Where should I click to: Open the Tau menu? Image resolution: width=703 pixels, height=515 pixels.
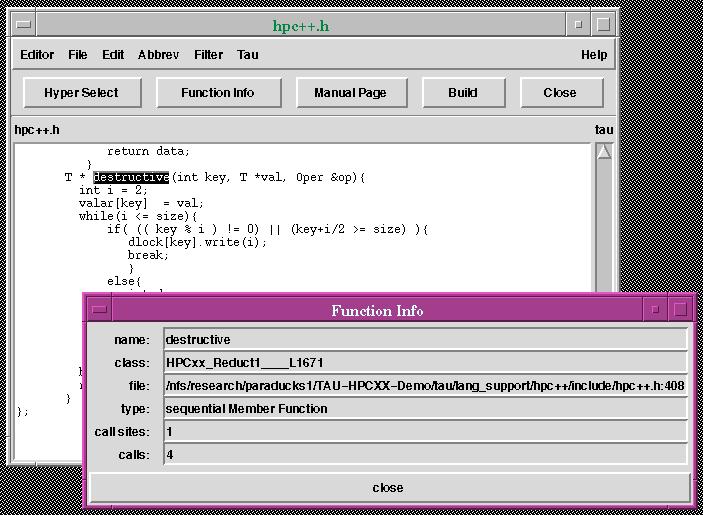247,55
